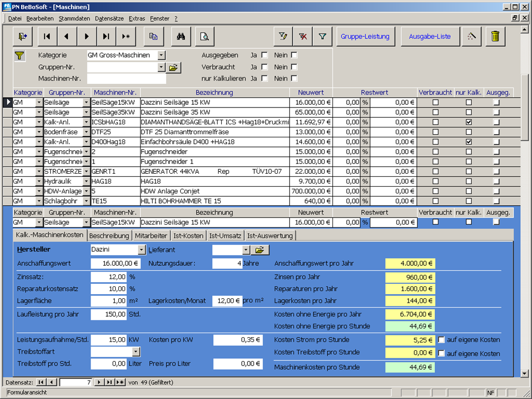The image size is (532, 399).
Task: Remove filter using red X funnel icon
Action: tap(303, 37)
